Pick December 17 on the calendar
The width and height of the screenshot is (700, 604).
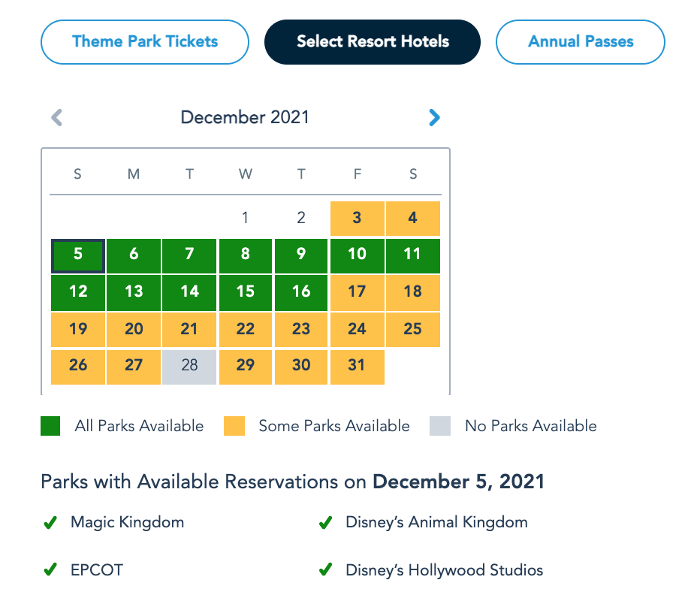pyautogui.click(x=357, y=291)
